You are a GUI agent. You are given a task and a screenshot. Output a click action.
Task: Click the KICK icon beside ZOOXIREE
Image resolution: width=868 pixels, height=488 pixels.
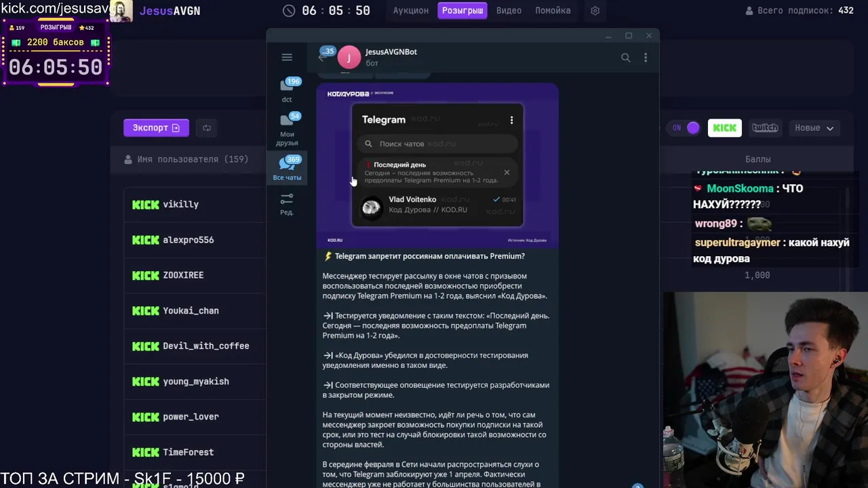[146, 275]
